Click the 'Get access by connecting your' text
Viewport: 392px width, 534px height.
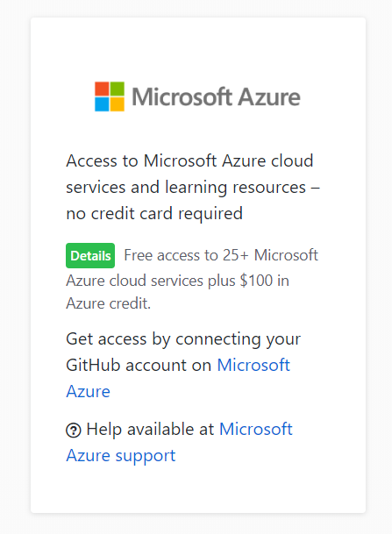click(183, 339)
